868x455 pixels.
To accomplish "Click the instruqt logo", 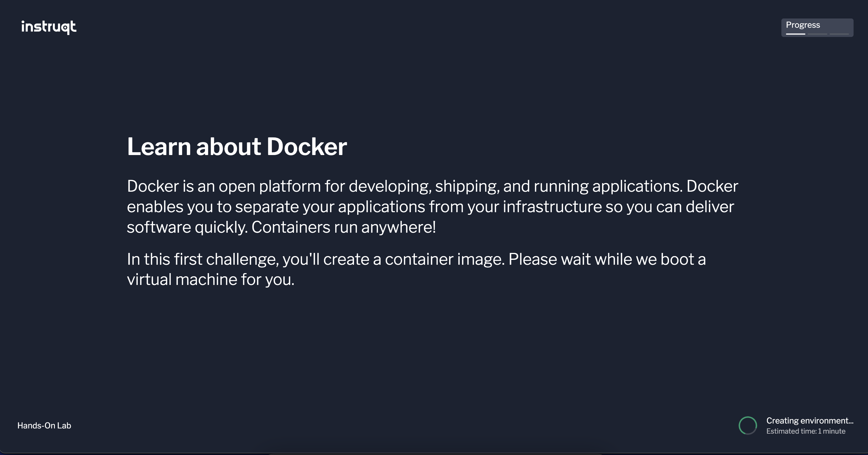I will point(49,27).
